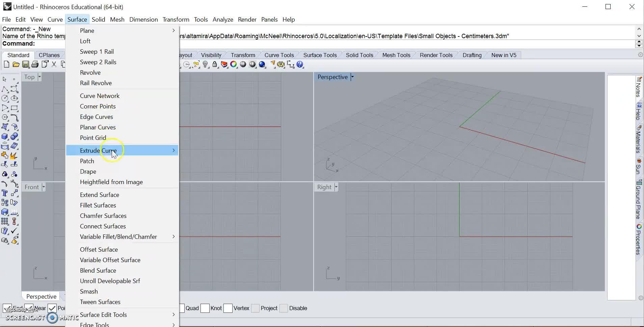
Task: Choose Loft from the Surface menu
Action: coord(85,41)
